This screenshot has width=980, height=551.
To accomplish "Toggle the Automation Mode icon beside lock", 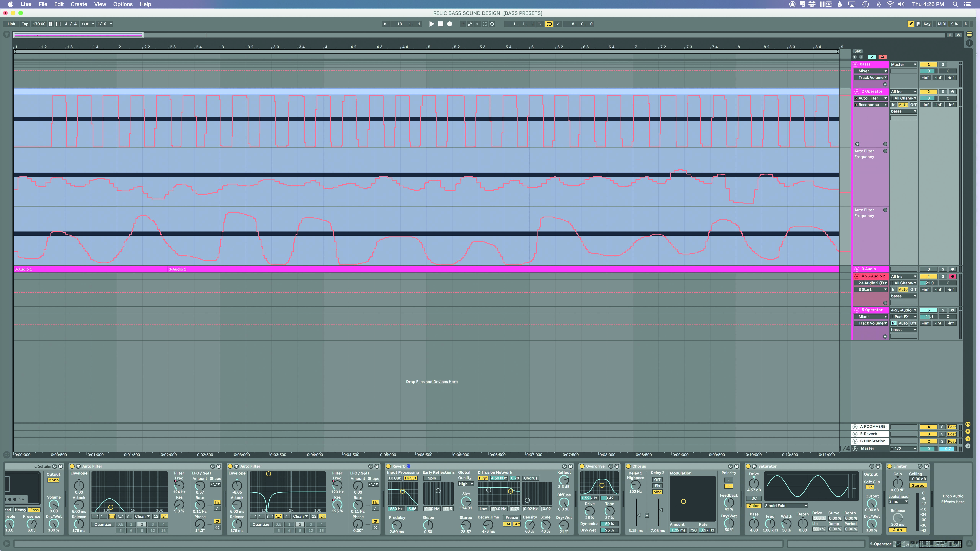I will point(872,57).
